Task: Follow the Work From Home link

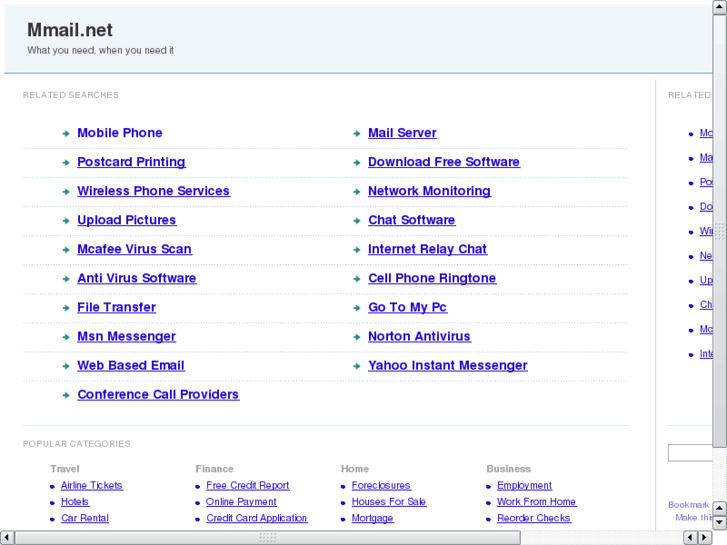Action: click(x=536, y=502)
